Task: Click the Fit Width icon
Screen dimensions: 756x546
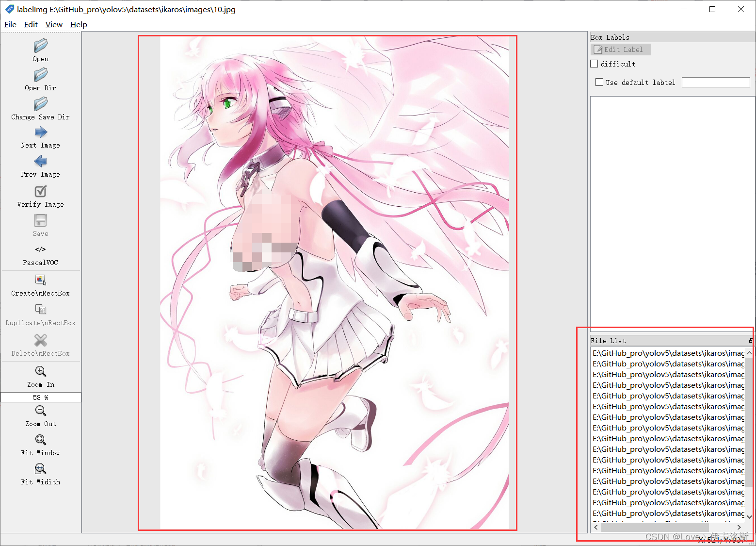Action: (x=41, y=469)
